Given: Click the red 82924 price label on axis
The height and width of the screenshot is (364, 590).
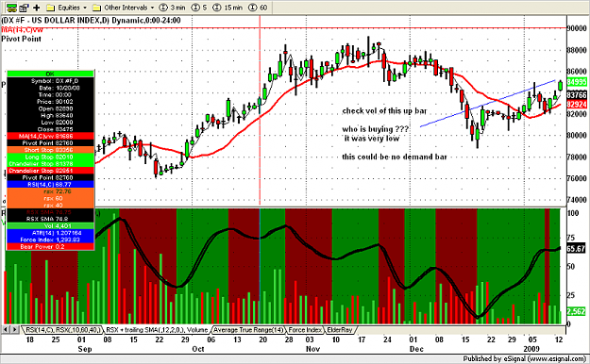Looking at the screenshot, I should [577, 104].
